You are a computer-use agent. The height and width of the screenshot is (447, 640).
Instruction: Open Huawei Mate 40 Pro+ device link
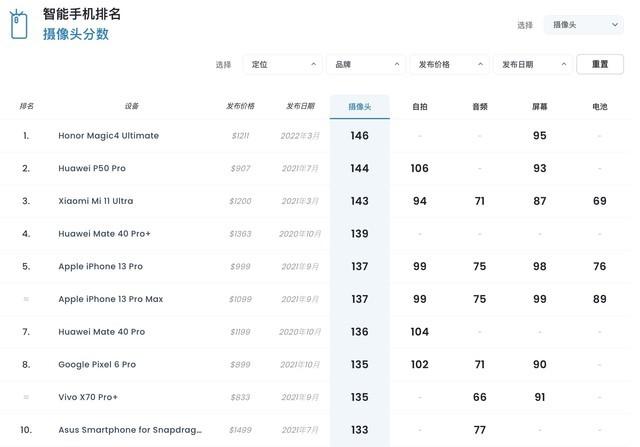(x=104, y=234)
